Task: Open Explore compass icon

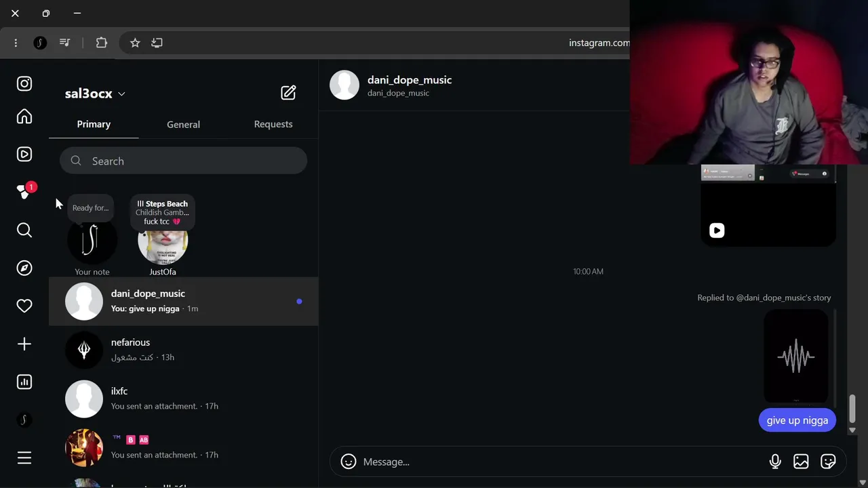Action: coord(24,268)
